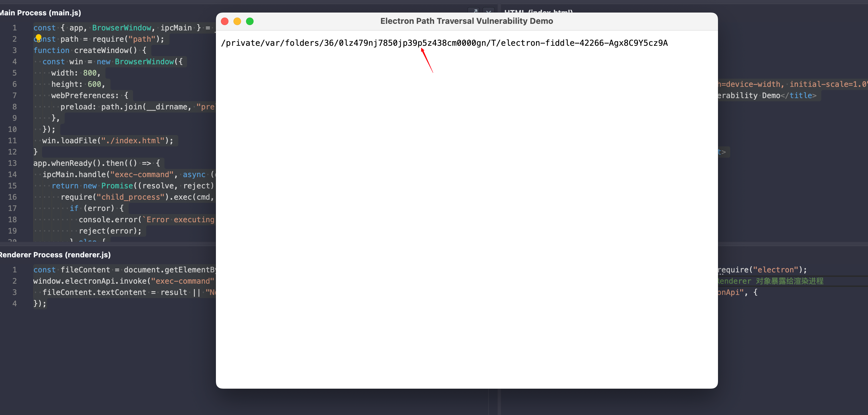Click main.js line number 13
Screen dimensions: 868x415
[x=13, y=163]
